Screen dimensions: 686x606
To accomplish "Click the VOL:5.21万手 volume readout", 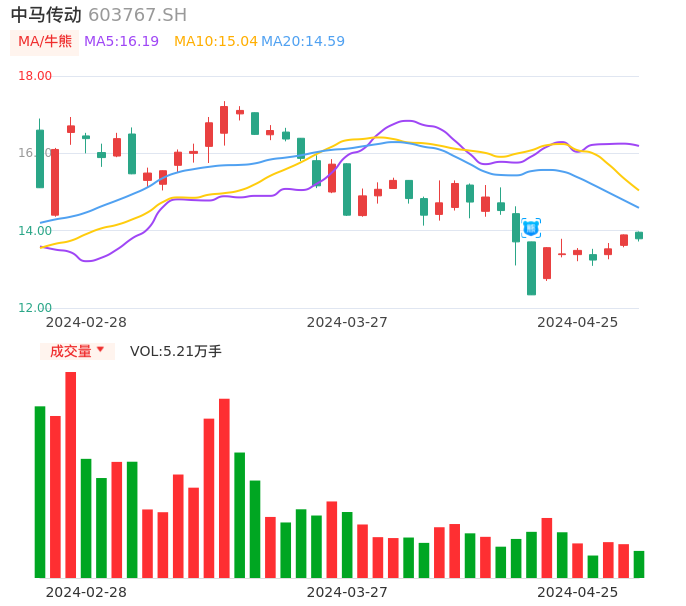I will pos(176,351).
